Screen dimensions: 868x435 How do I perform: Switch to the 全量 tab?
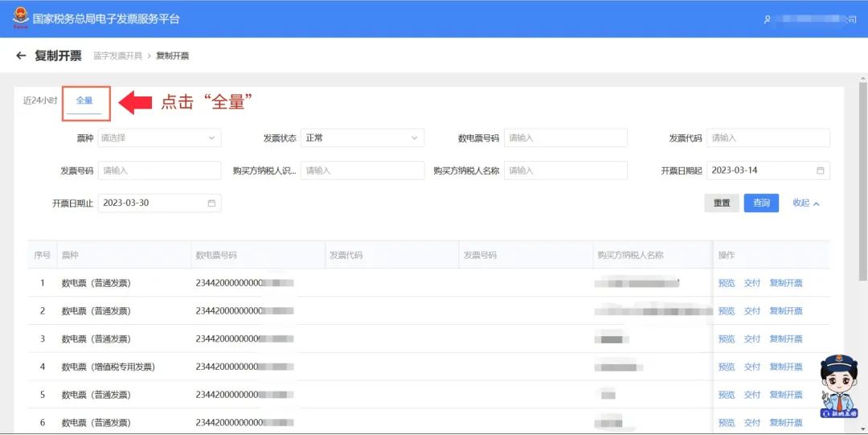(x=84, y=101)
